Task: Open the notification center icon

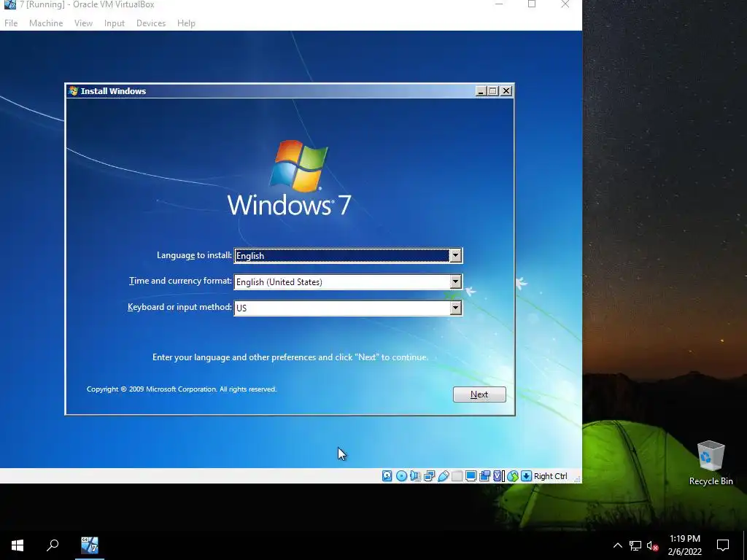Action: (723, 545)
